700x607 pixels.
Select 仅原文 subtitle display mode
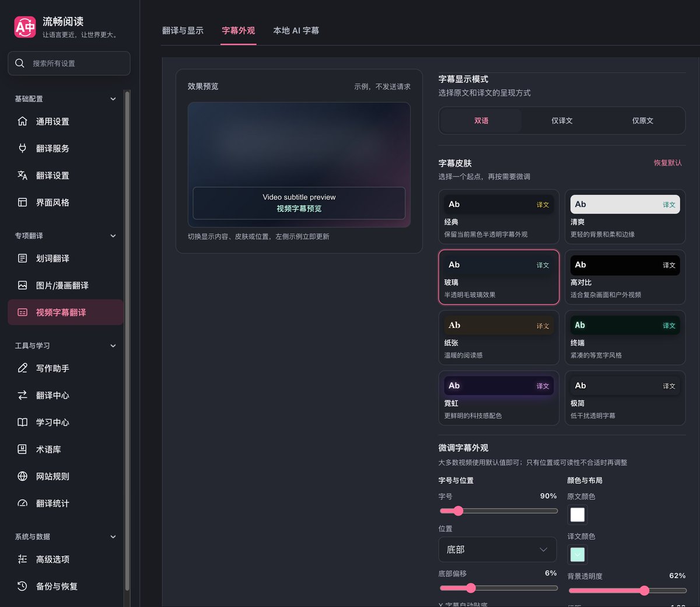pyautogui.click(x=642, y=121)
